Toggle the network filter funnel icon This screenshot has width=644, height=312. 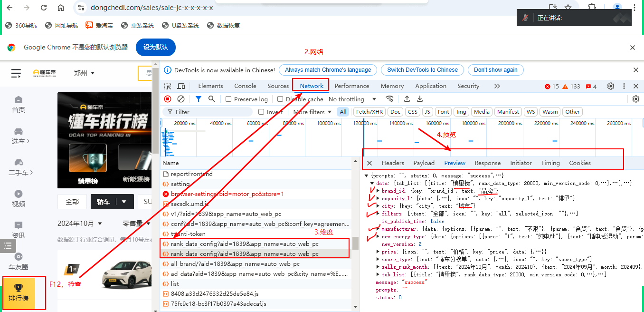click(x=199, y=99)
